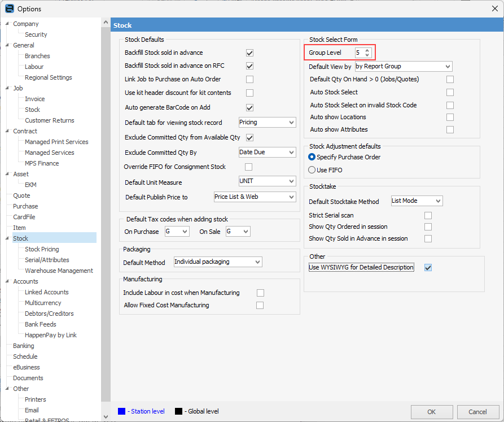Toggle Use WYSIWYG for Detailed Description checkbox

[428, 268]
